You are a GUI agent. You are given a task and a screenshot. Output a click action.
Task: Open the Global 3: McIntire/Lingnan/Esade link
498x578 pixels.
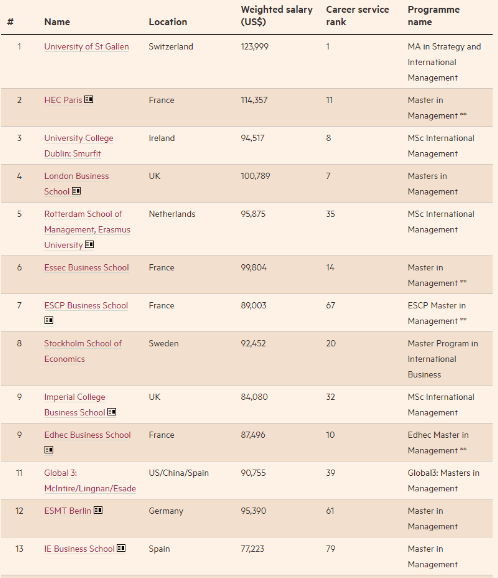pos(90,480)
